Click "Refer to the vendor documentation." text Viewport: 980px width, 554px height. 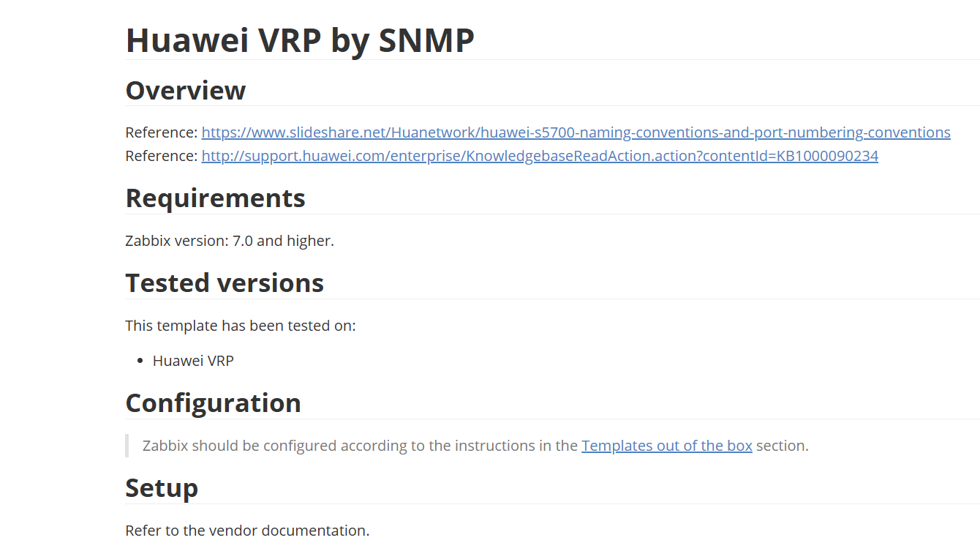[247, 531]
